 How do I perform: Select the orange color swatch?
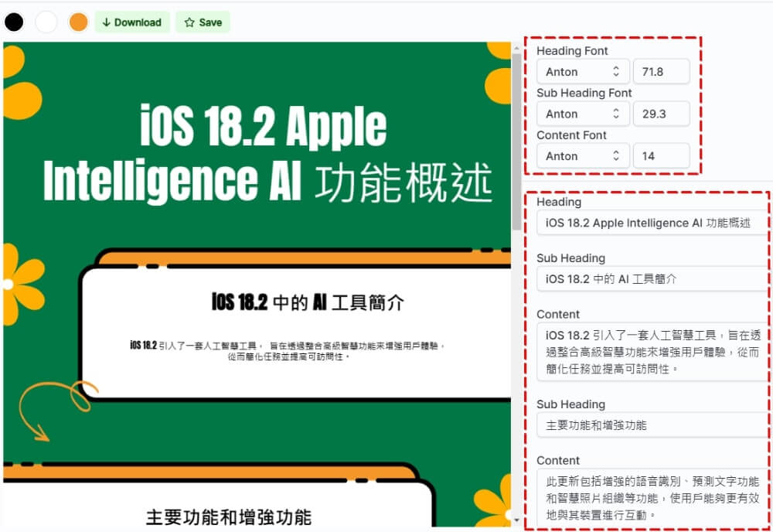click(x=77, y=22)
